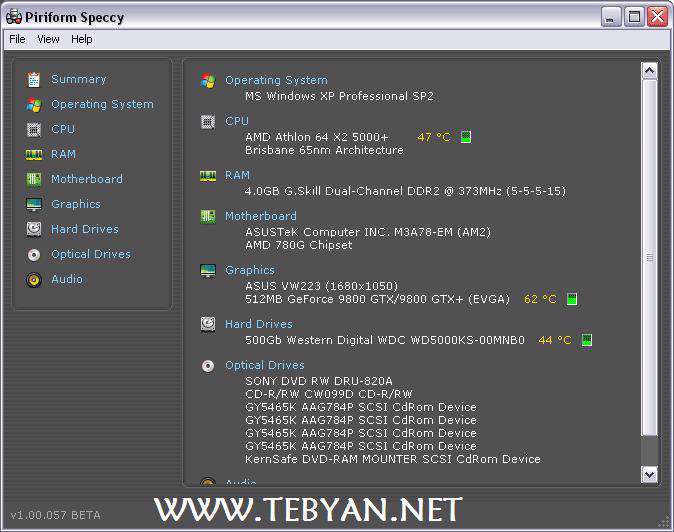
Task: Click the Optical Drives disc icon in sidebar
Action: pyautogui.click(x=34, y=255)
